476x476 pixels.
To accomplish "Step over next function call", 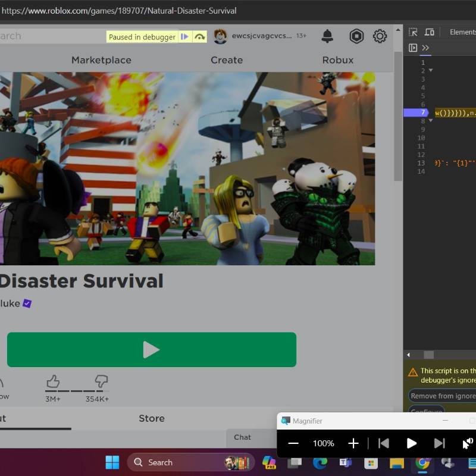I will point(201,37).
